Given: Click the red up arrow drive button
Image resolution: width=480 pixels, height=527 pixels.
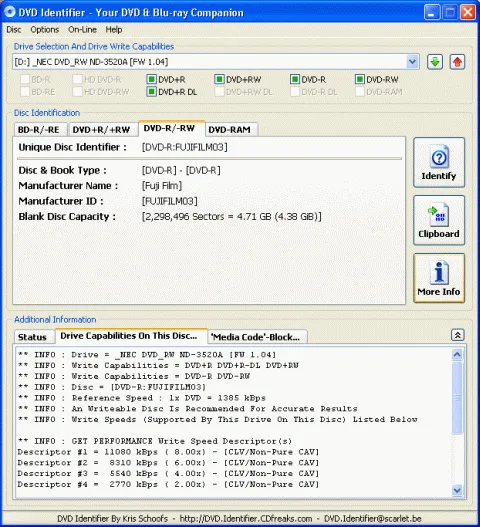Looking at the screenshot, I should click(x=457, y=62).
